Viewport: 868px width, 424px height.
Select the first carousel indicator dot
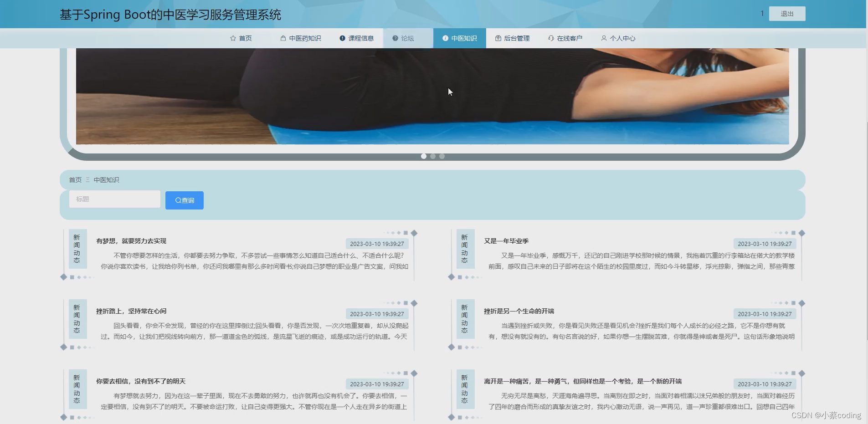pos(424,156)
